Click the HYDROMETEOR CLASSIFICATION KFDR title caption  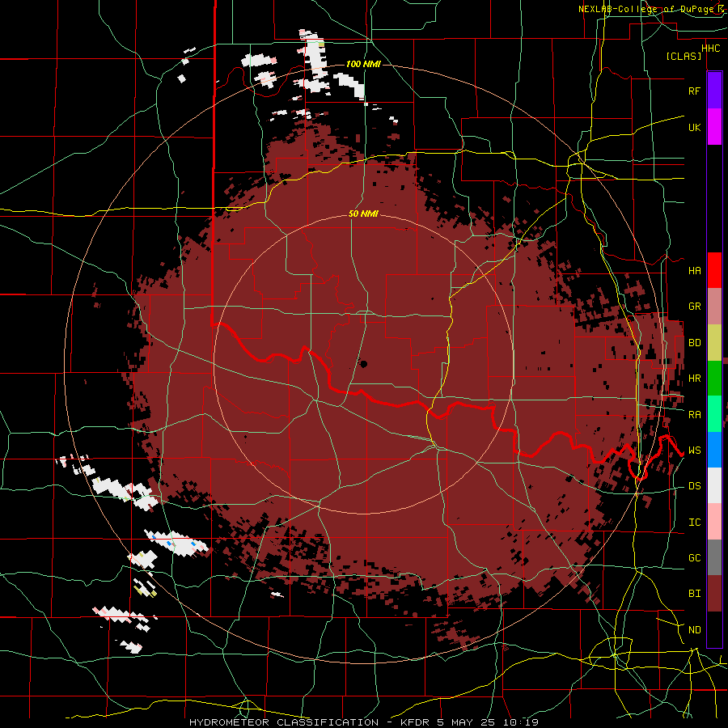coord(363,722)
